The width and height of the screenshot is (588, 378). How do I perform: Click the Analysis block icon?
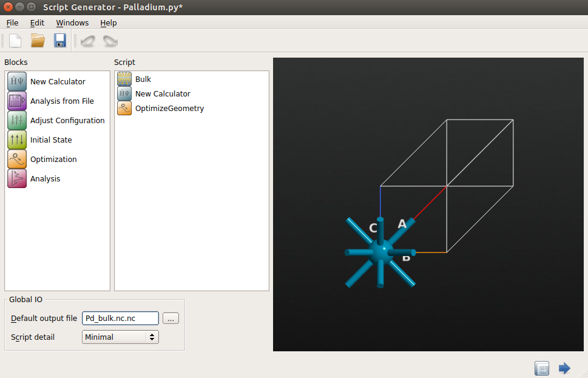tap(17, 178)
